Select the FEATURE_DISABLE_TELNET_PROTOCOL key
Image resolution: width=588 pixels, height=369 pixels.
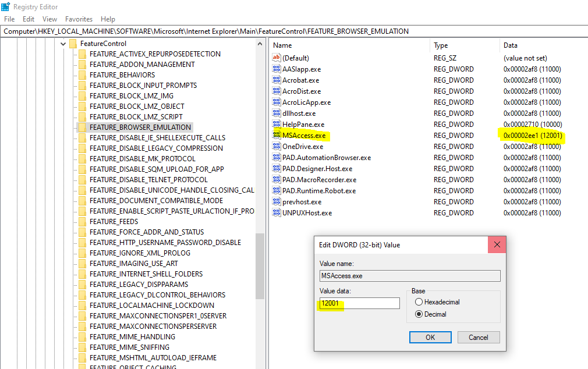(148, 180)
